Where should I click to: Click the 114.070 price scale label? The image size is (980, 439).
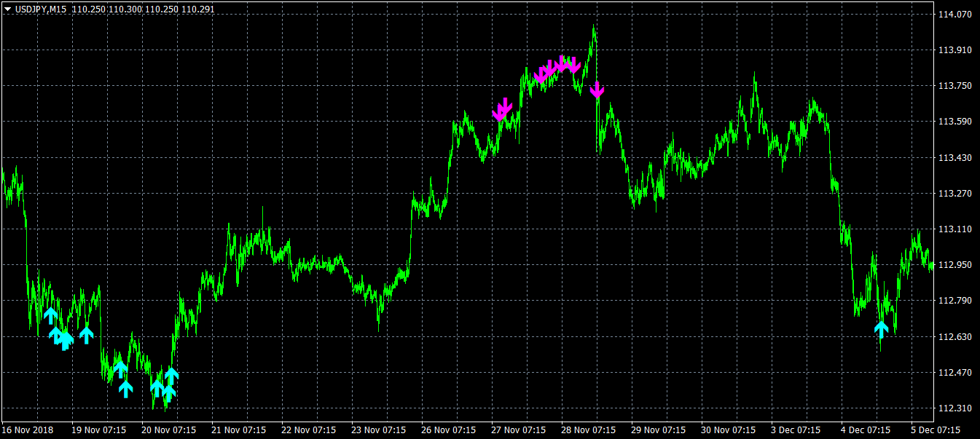coord(955,14)
